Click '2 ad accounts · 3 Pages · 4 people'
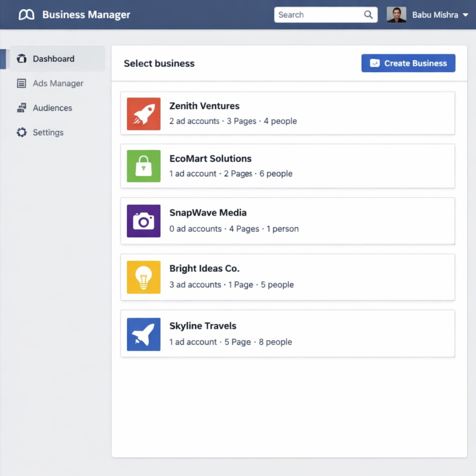The width and height of the screenshot is (476, 476). pos(233,121)
